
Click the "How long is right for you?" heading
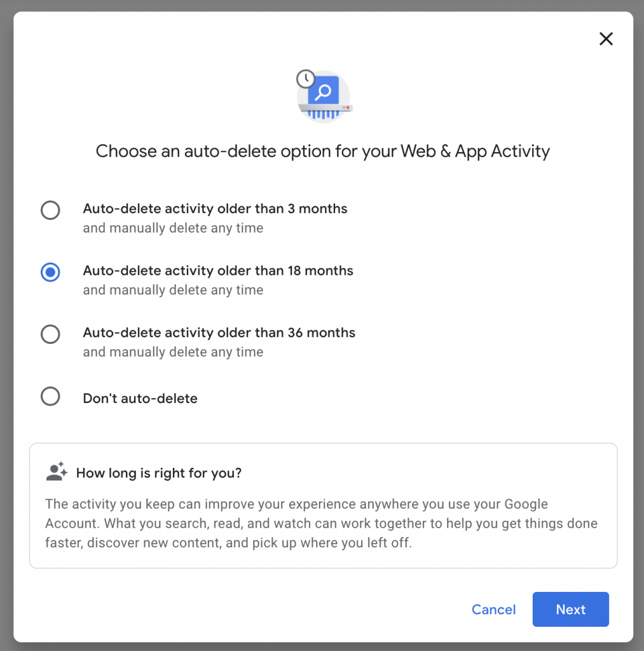click(159, 473)
